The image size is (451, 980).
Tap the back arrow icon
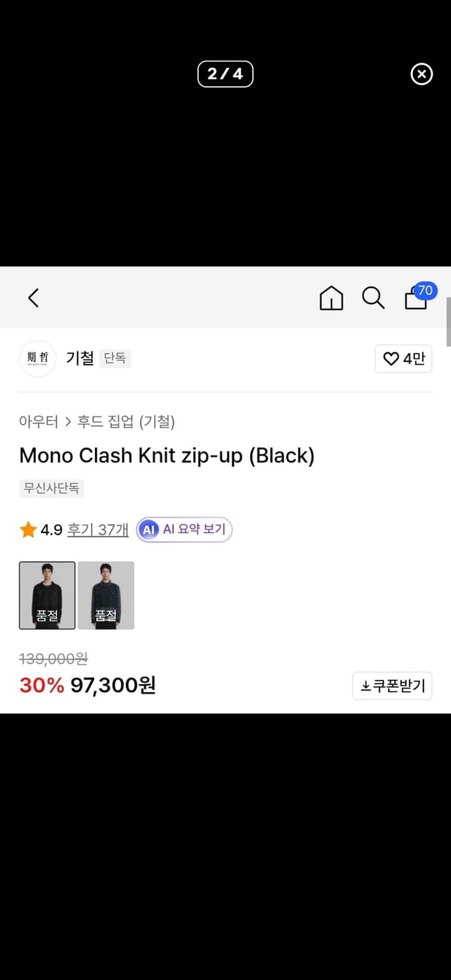(x=33, y=298)
